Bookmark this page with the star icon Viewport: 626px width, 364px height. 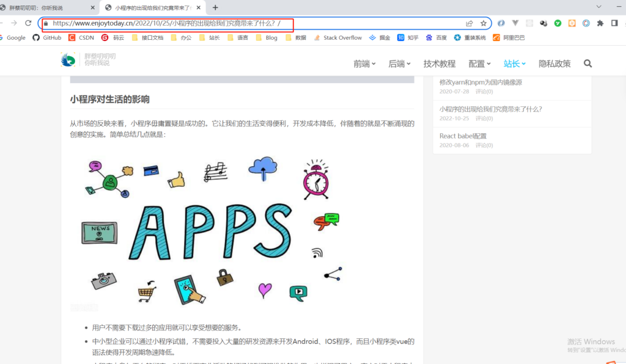pos(484,23)
